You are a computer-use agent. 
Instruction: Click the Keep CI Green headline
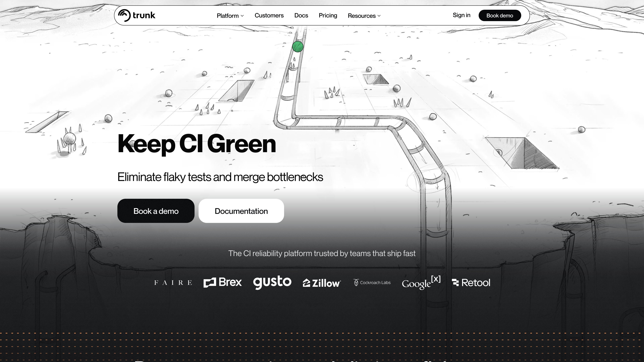(197, 144)
